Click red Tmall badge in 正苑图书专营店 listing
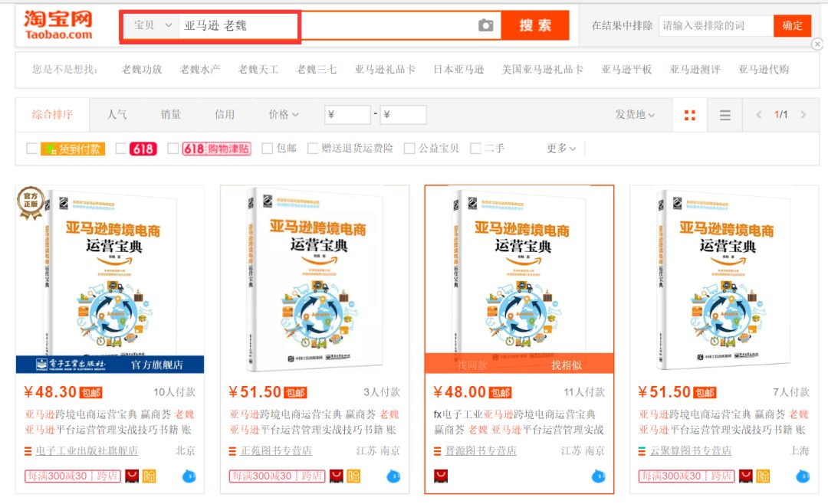This screenshot has height=504, width=828. coord(337,476)
